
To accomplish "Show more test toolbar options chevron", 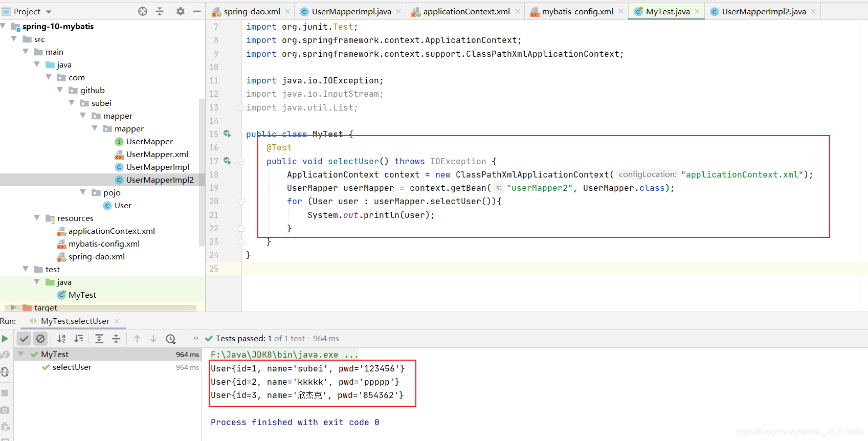I will [x=195, y=338].
